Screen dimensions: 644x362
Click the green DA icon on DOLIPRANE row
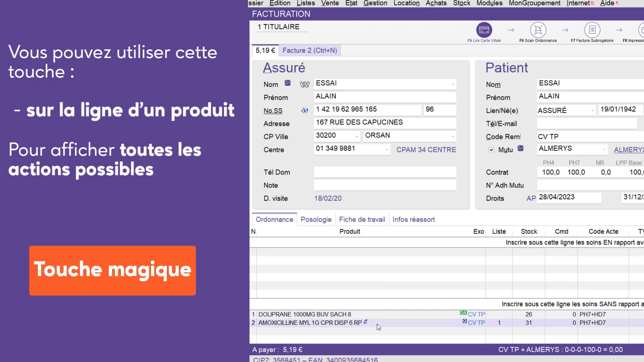click(x=463, y=313)
